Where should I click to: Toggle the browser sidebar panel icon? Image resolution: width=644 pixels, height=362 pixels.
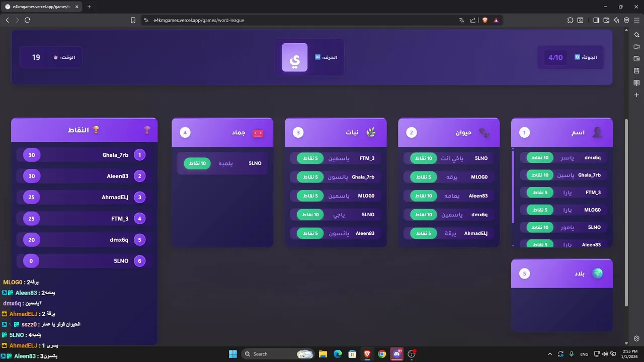click(596, 20)
